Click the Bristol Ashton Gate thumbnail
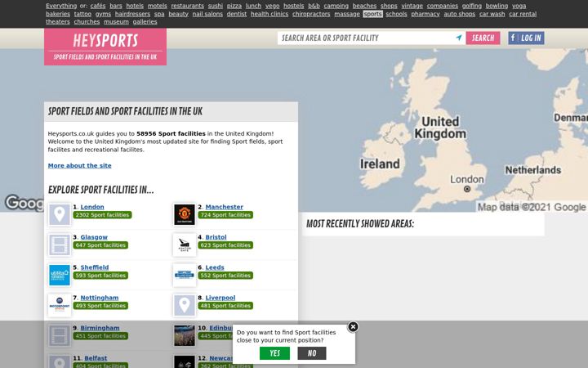The image size is (588, 368). tap(185, 245)
